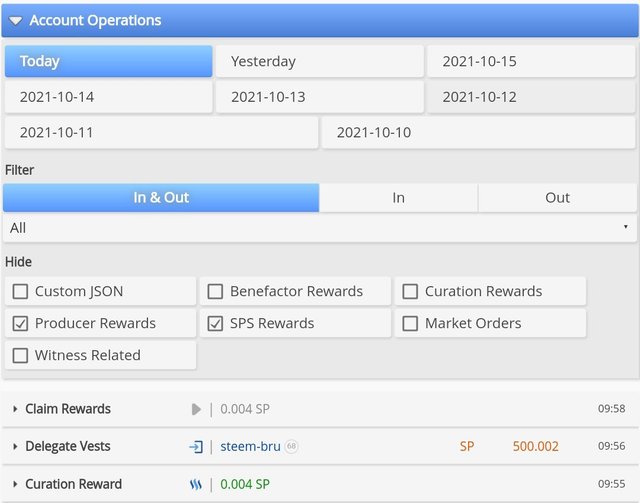Uncheck the SPS Rewards checkbox
Image resolution: width=640 pixels, height=503 pixels.
point(215,323)
